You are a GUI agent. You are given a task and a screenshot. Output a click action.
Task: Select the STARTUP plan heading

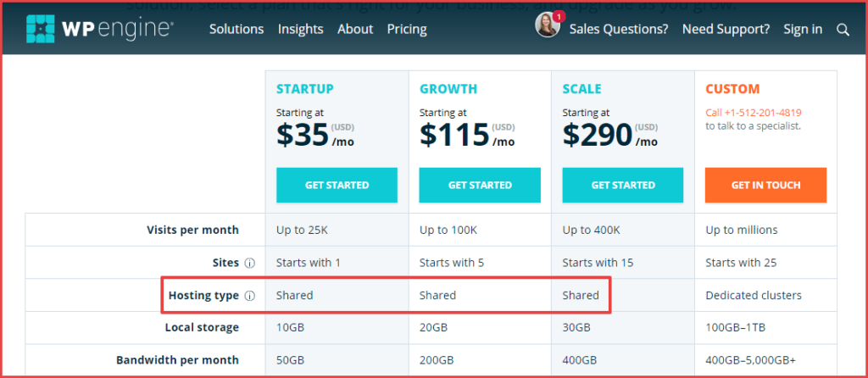[305, 88]
